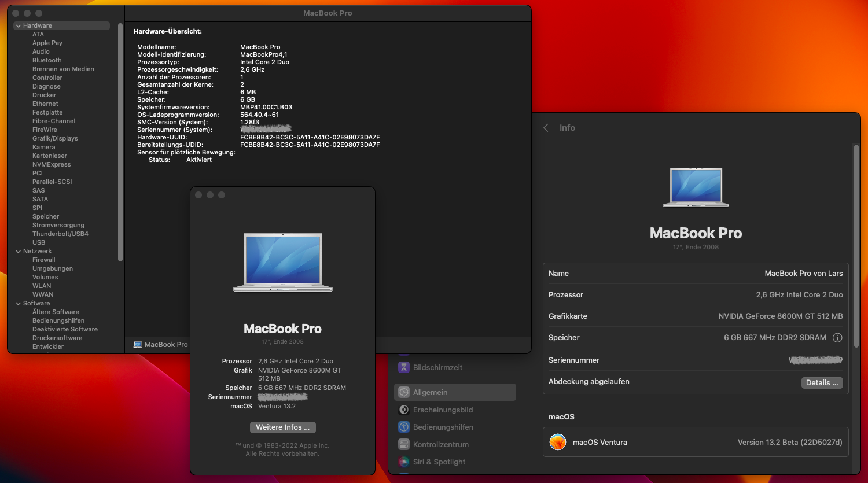Select Ältere Software under Software
The height and width of the screenshot is (483, 868).
click(x=56, y=312)
